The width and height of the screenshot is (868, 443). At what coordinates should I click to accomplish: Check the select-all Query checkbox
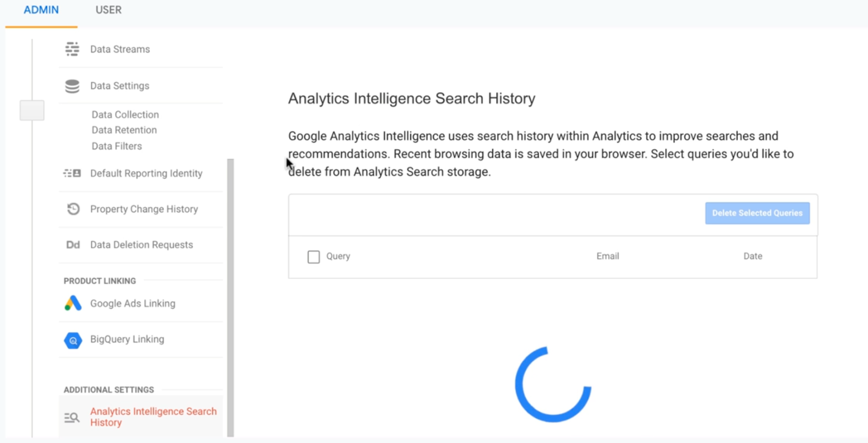314,256
